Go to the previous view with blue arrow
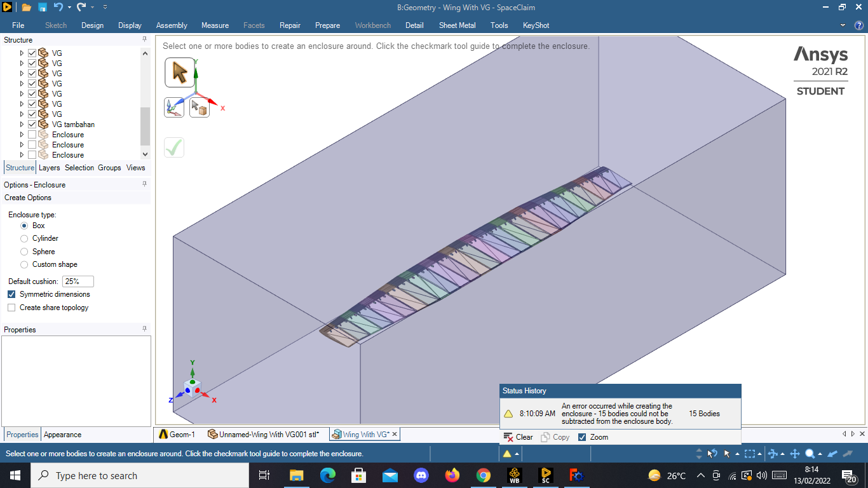This screenshot has width=868, height=488. tap(832, 454)
